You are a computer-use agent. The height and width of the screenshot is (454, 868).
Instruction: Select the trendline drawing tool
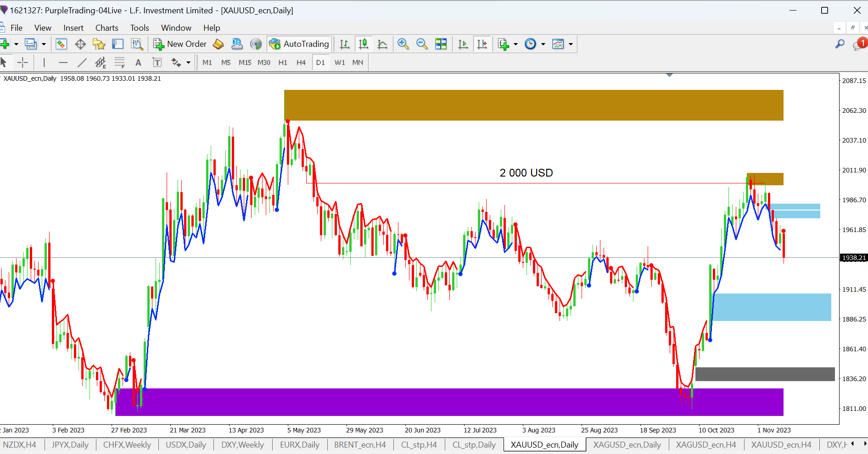(82, 62)
